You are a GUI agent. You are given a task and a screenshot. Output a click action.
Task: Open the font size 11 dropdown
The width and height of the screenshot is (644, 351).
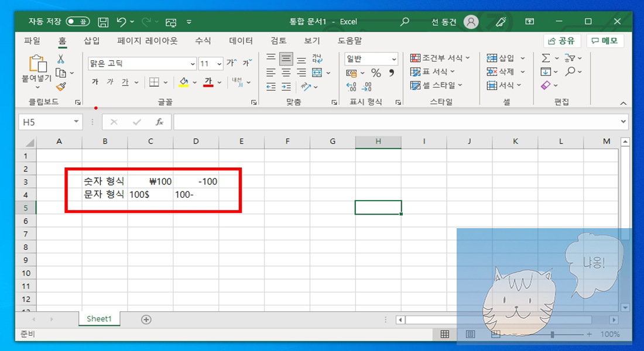[x=219, y=64]
